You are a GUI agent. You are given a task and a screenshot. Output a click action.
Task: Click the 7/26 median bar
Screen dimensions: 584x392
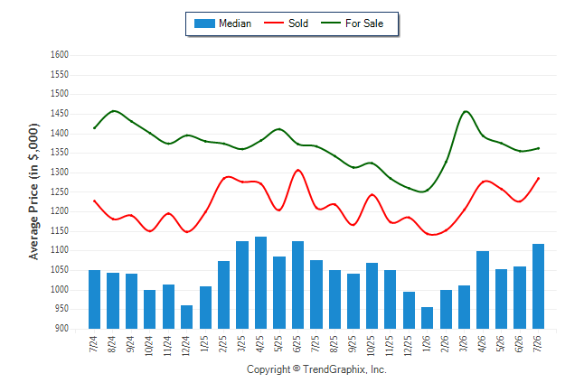538,286
